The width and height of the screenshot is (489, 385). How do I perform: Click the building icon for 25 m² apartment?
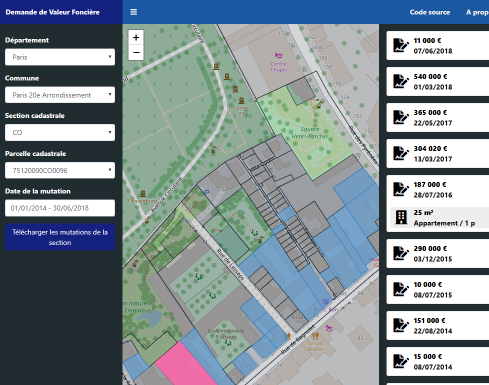tap(401, 217)
